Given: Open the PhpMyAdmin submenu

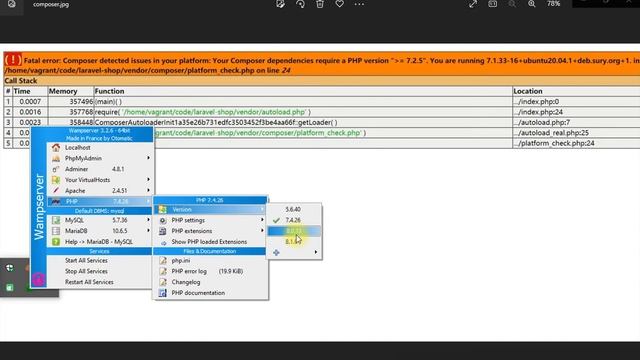Looking at the screenshot, I should click(x=100, y=158).
